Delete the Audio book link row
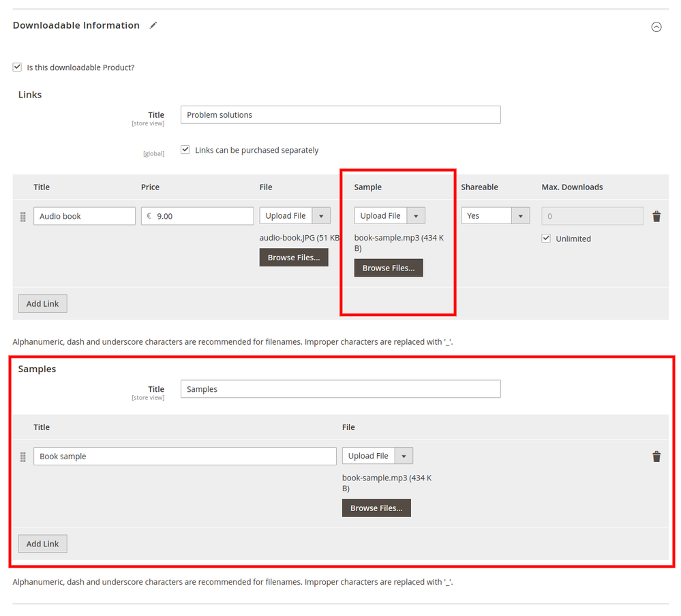 [x=656, y=216]
